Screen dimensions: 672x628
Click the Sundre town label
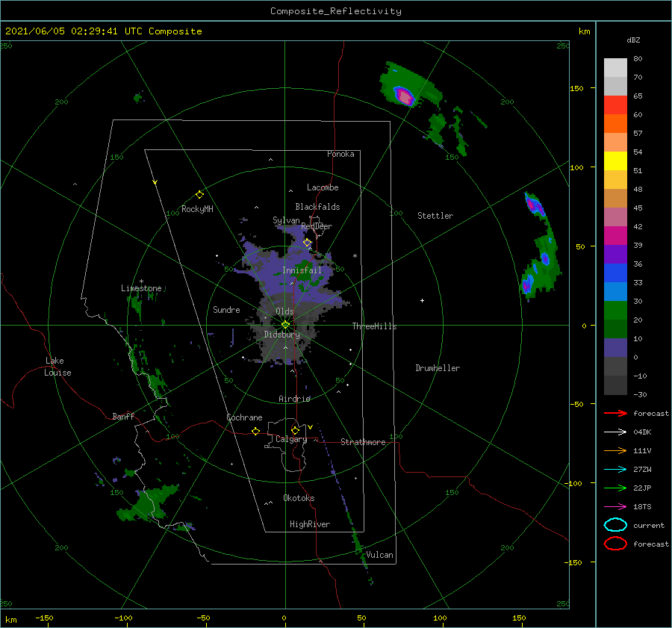[226, 310]
